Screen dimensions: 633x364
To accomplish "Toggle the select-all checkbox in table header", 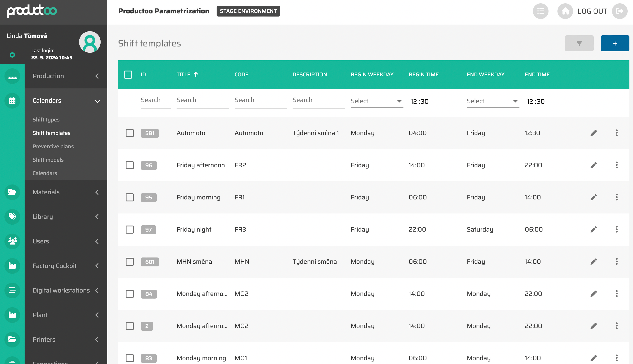I will point(128,75).
